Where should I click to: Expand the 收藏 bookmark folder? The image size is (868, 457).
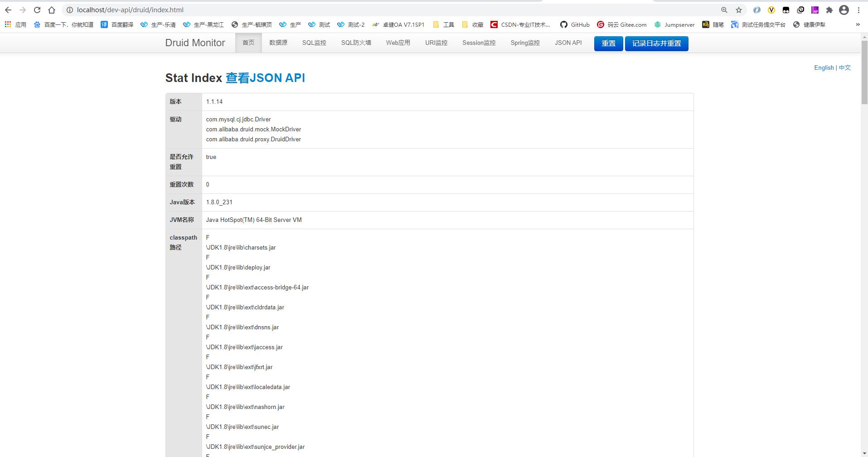pyautogui.click(x=473, y=24)
